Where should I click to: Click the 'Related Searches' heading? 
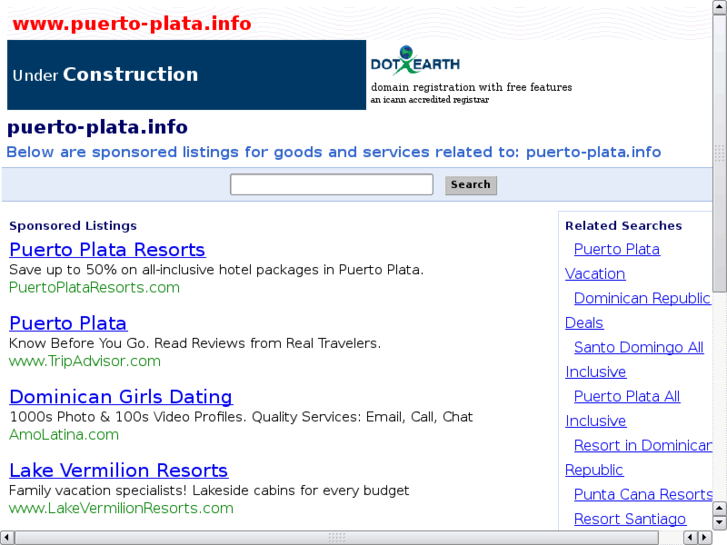click(x=624, y=226)
